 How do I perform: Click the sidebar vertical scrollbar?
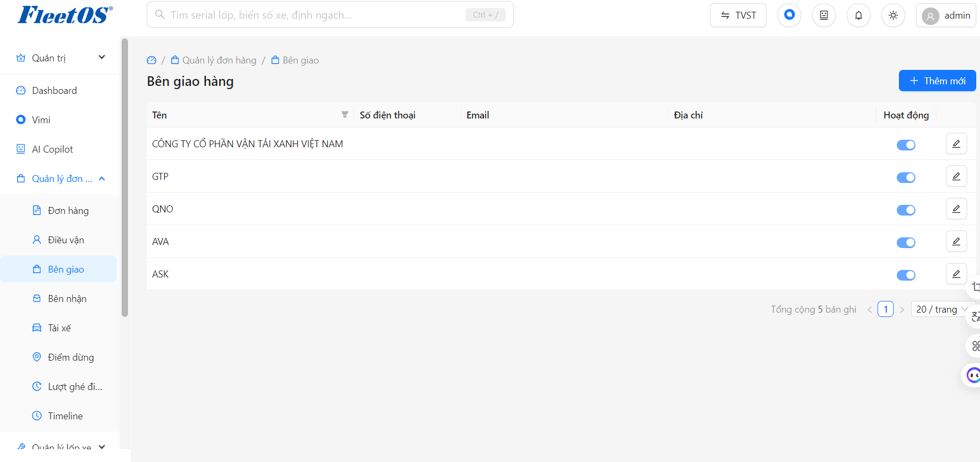[125, 178]
